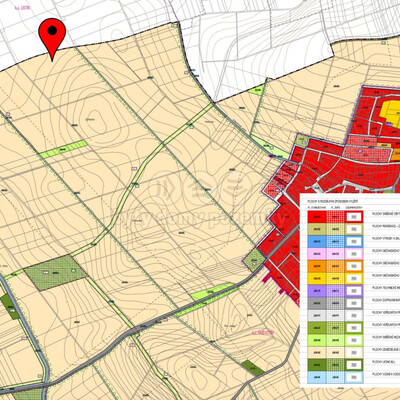400x400 pixels.
Task: Click the blue outlined legend box
Action: coord(354,241)
